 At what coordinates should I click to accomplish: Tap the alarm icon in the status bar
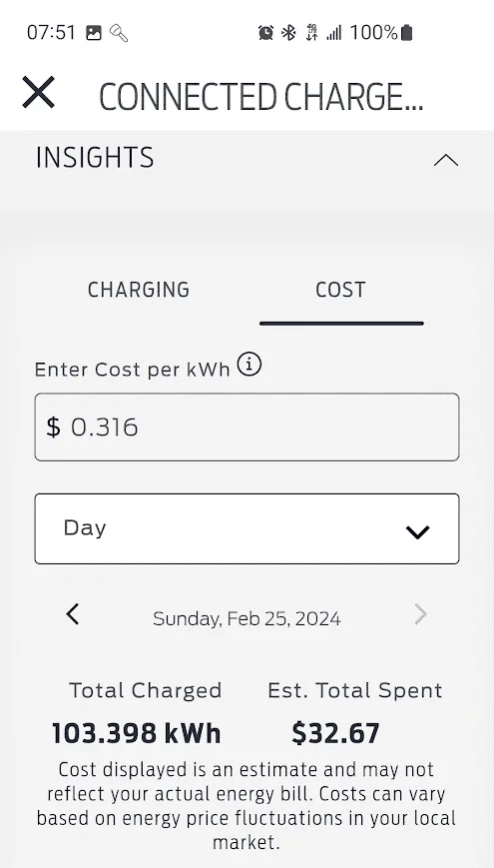click(265, 33)
